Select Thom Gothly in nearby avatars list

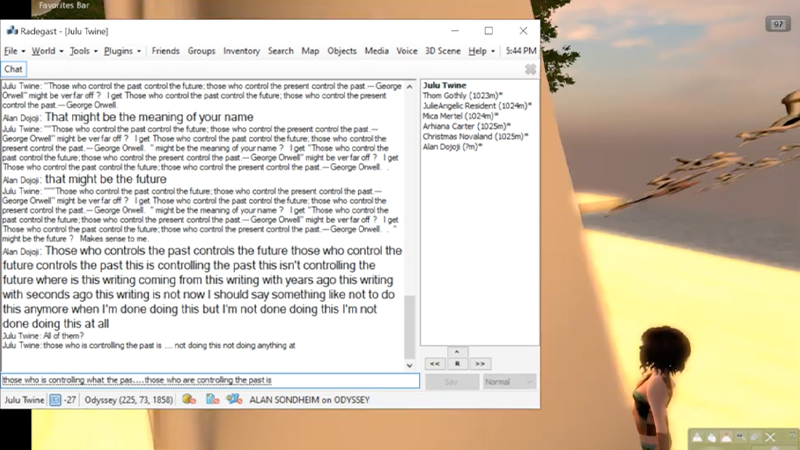pos(462,95)
